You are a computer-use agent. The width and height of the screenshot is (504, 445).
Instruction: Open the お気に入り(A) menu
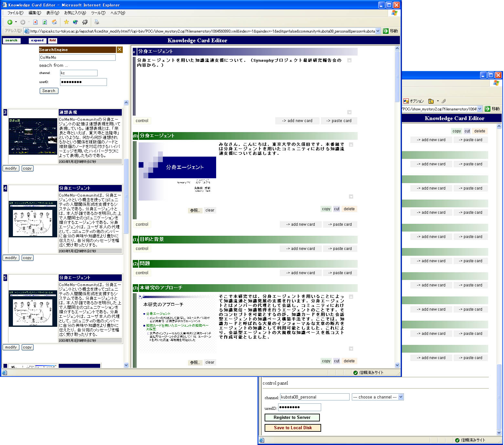[75, 13]
